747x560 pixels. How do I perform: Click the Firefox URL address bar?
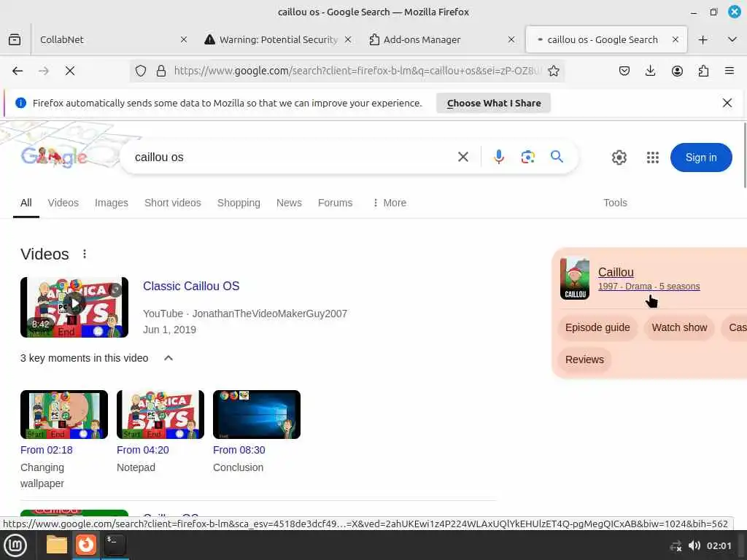(x=357, y=71)
